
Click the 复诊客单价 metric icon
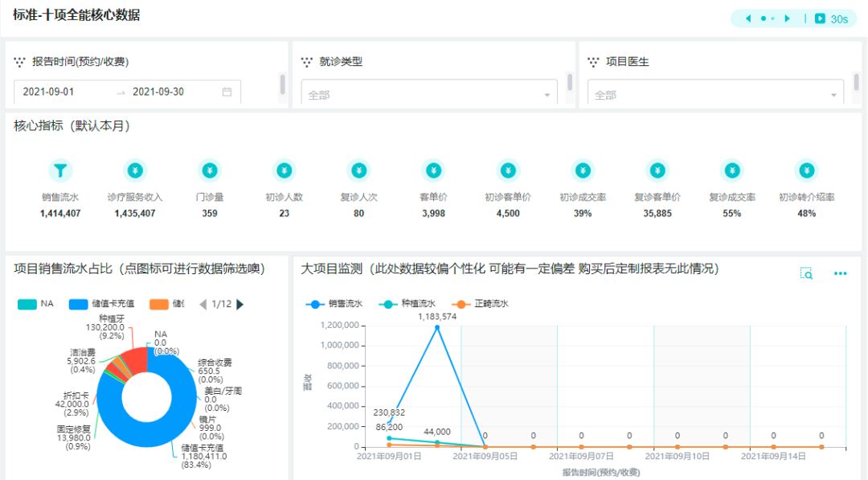click(657, 170)
